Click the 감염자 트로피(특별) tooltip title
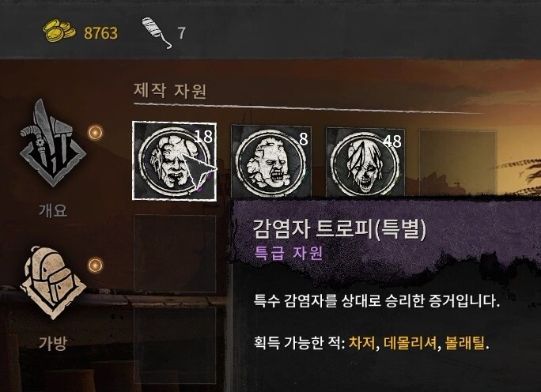 click(x=339, y=228)
